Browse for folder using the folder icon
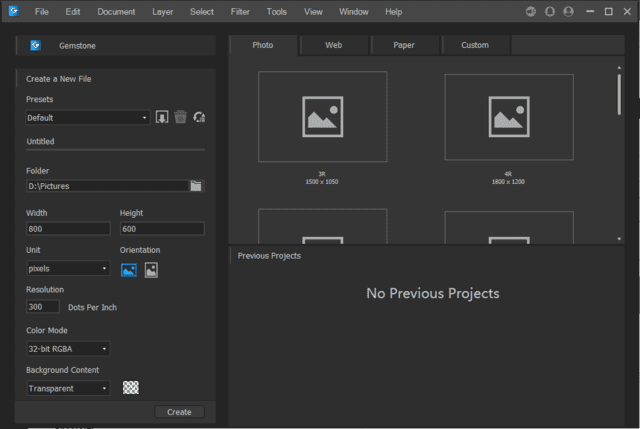Screen dimensions: 640x429 pos(196,185)
